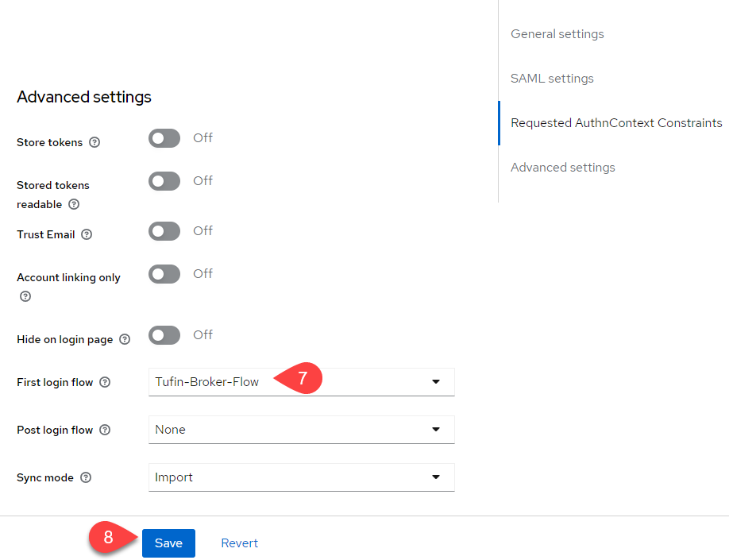Open the First login flow dropdown
The image size is (729, 560).
pyautogui.click(x=301, y=382)
